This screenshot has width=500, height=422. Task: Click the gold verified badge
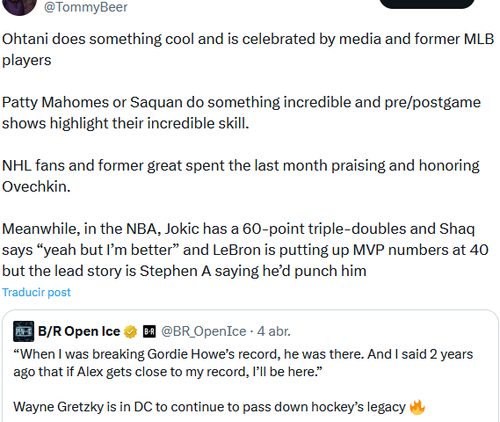tap(130, 332)
